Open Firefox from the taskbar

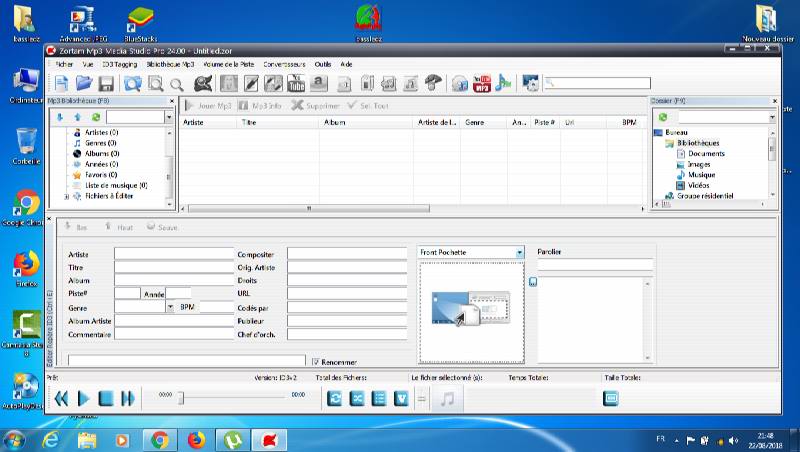tap(196, 440)
